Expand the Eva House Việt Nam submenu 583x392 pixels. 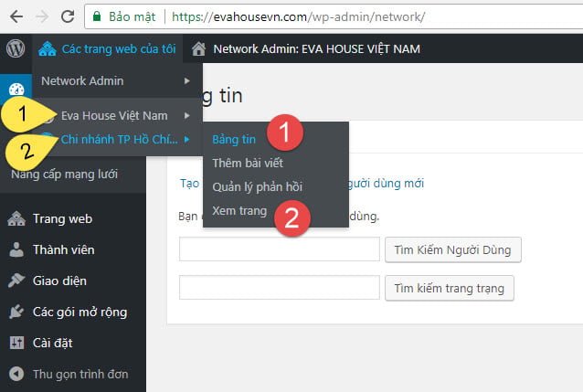pos(126,115)
